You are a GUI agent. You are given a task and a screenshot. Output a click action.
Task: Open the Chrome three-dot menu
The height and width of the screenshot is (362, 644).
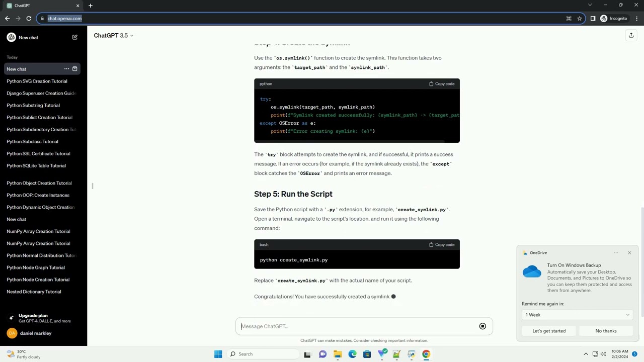tap(636, 19)
